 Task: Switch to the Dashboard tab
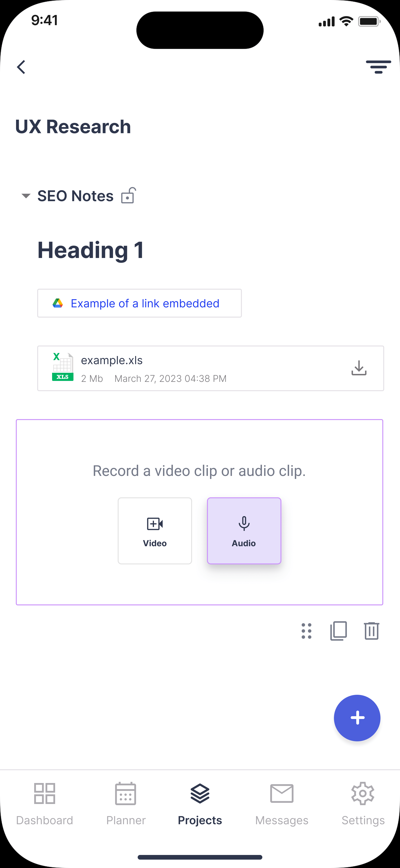click(x=44, y=804)
